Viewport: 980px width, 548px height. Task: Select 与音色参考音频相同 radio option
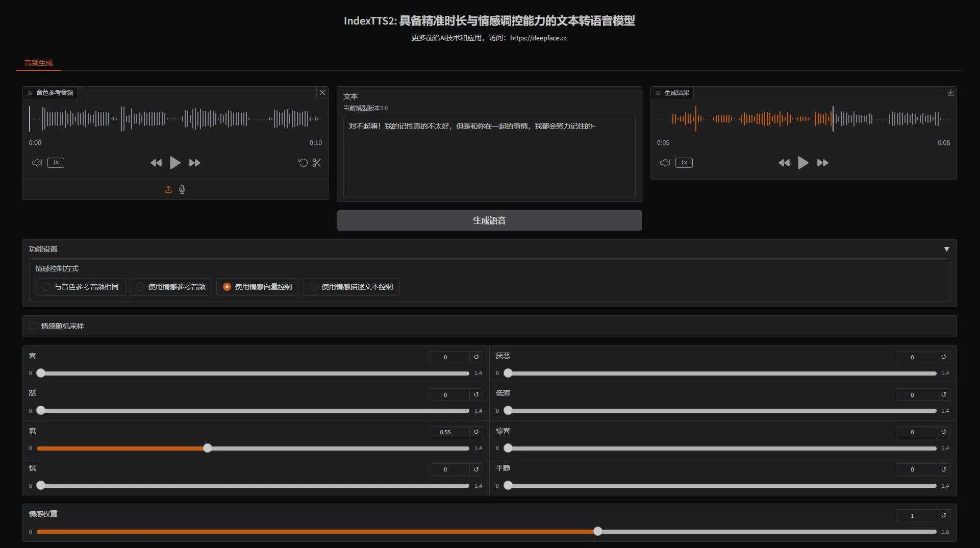[x=46, y=287]
